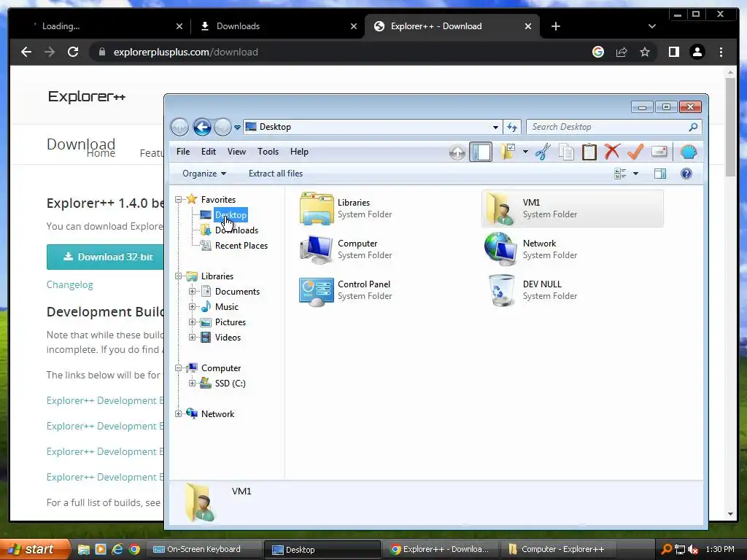The image size is (747, 560).
Task: Click the Explorer++ site logo
Action: [x=86, y=97]
